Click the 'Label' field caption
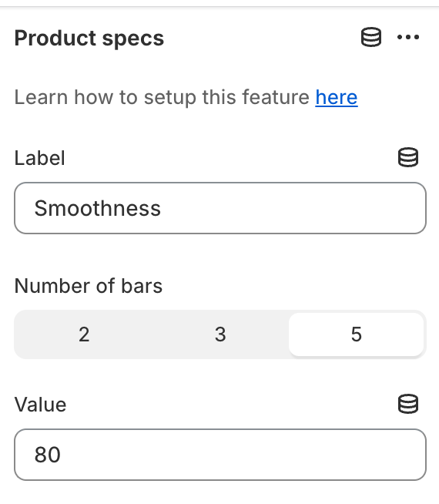The height and width of the screenshot is (504, 439). 40,158
